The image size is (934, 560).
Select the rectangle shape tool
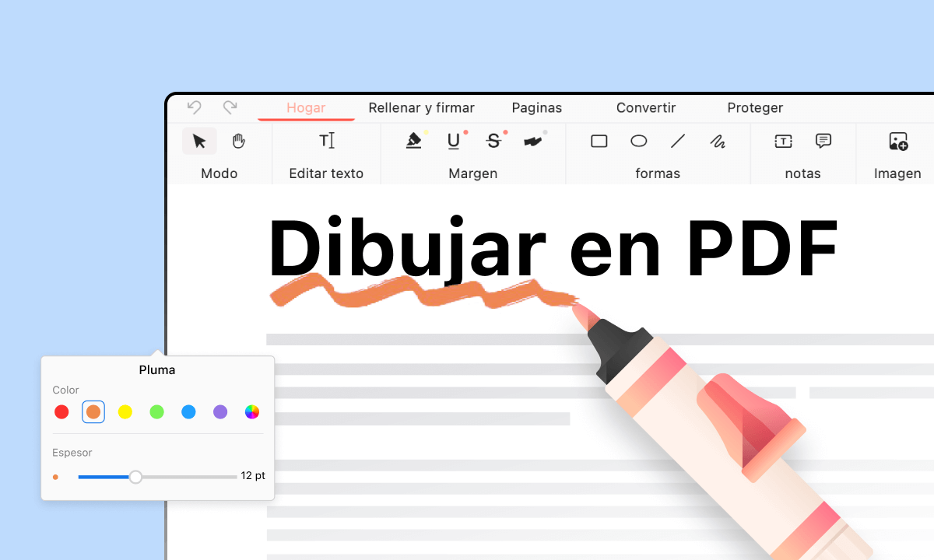(x=599, y=141)
